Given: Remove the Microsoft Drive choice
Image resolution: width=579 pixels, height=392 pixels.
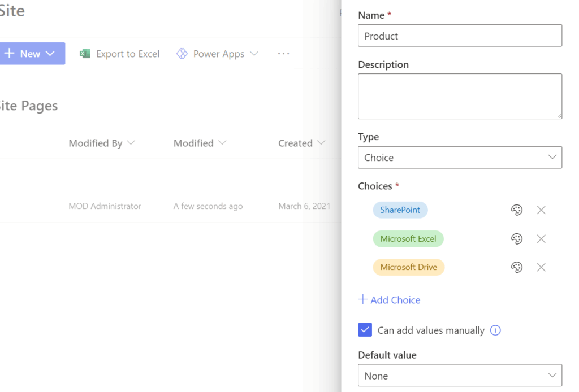Looking at the screenshot, I should click(x=541, y=267).
